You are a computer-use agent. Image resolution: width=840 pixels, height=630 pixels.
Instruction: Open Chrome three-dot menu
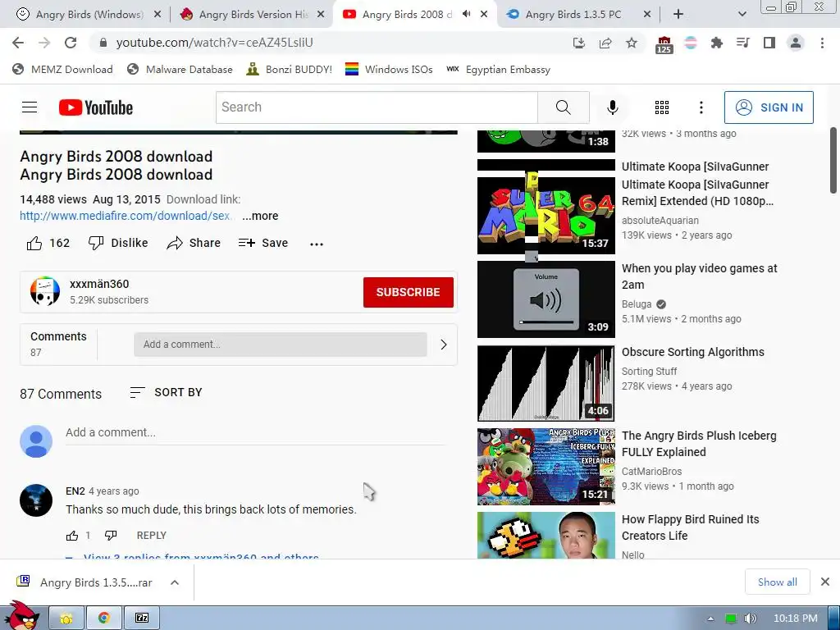click(822, 43)
